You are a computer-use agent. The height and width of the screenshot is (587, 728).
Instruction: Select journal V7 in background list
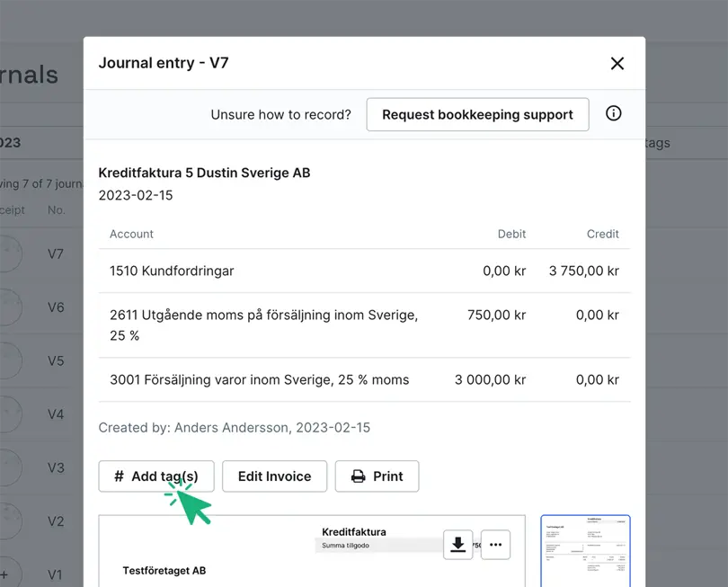pos(55,254)
